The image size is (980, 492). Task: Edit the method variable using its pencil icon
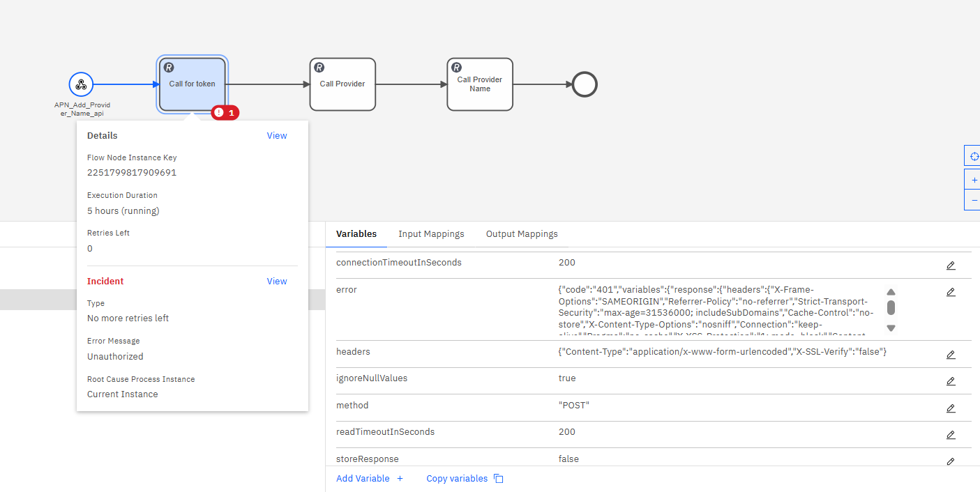click(x=951, y=408)
